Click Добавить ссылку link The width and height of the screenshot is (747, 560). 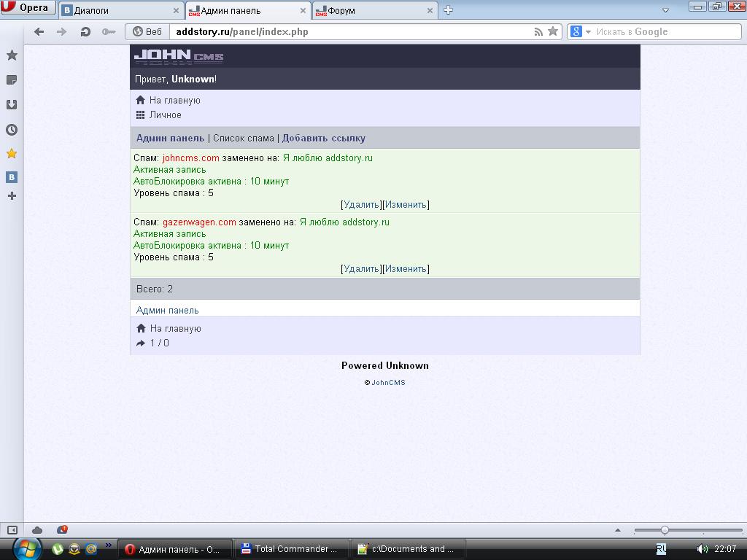tap(323, 138)
